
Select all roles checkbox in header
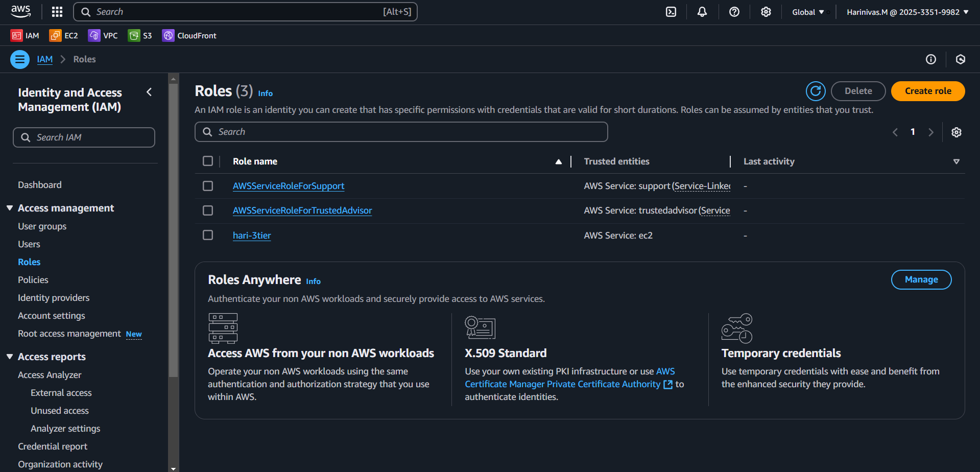tap(208, 161)
